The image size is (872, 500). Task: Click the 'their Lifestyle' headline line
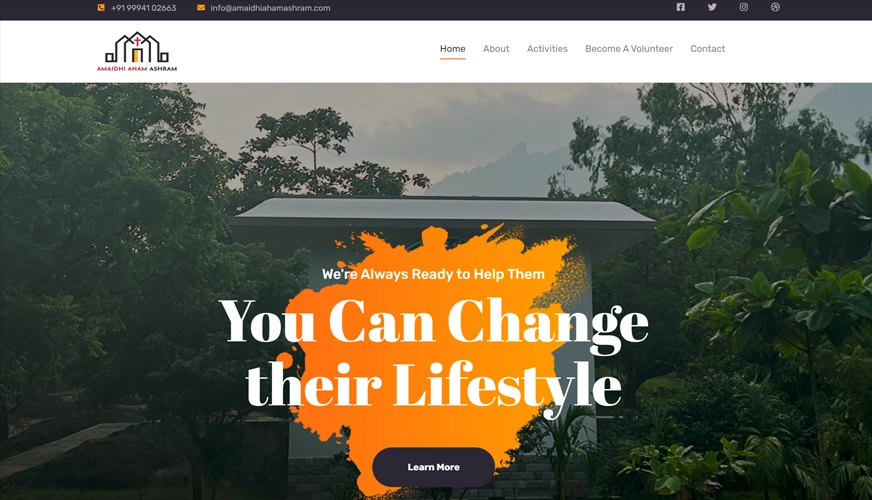[x=434, y=387]
